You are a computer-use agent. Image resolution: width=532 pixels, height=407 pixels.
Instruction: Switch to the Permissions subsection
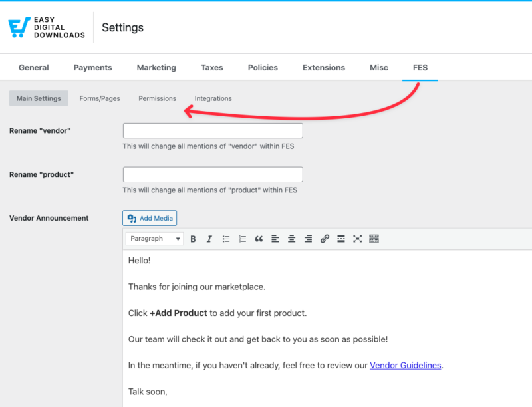[157, 98]
